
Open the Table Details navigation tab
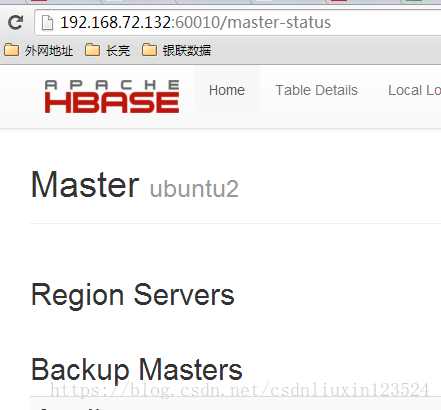coord(316,90)
